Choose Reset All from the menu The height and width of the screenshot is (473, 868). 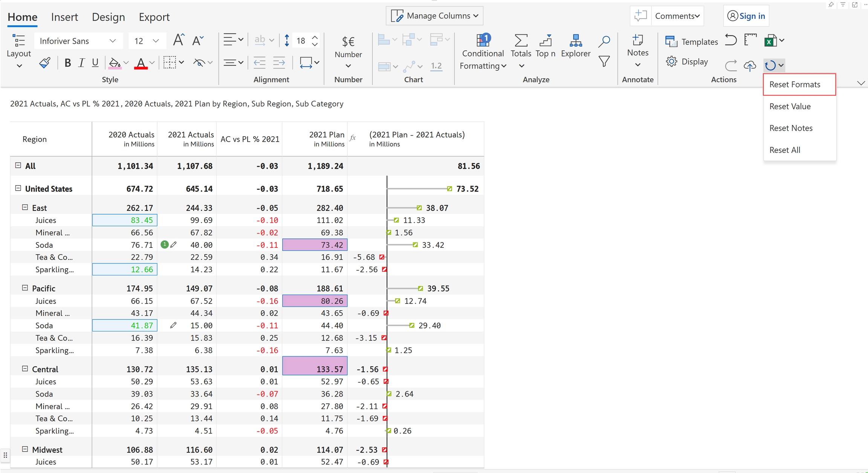point(785,150)
